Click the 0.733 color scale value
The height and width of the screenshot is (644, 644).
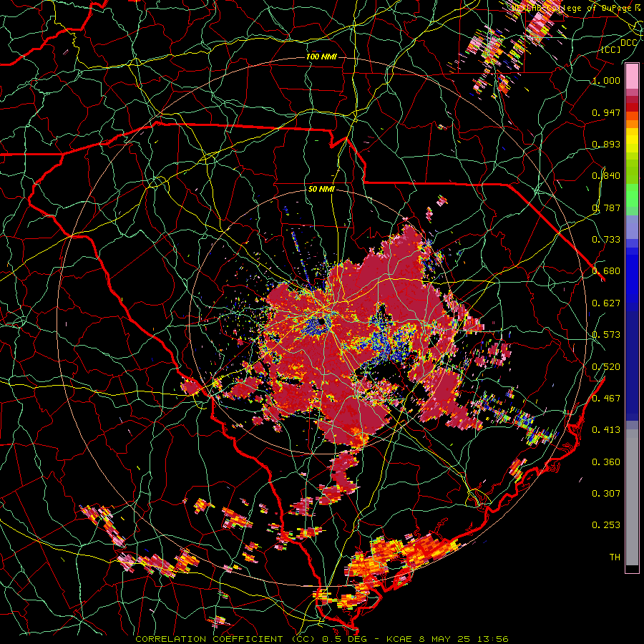pyautogui.click(x=606, y=240)
